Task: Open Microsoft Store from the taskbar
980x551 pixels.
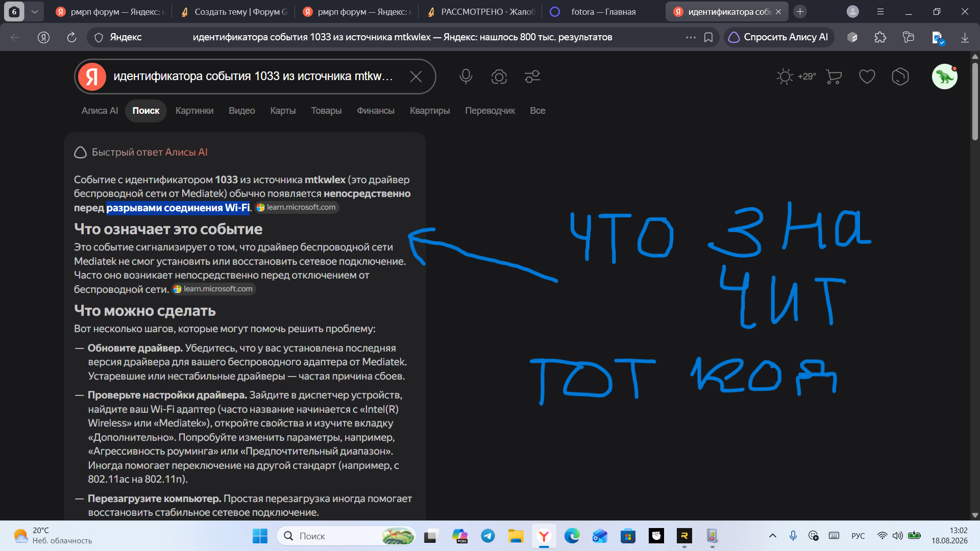Action: coord(628,536)
